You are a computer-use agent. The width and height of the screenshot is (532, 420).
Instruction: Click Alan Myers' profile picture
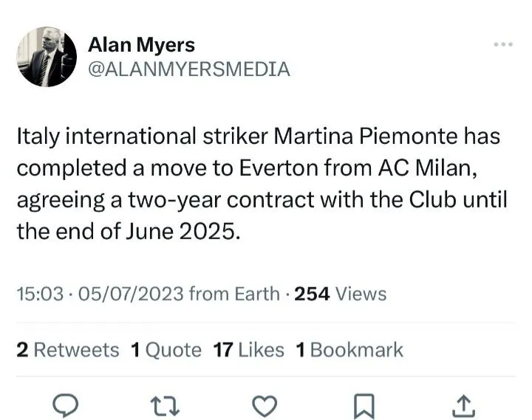click(47, 58)
